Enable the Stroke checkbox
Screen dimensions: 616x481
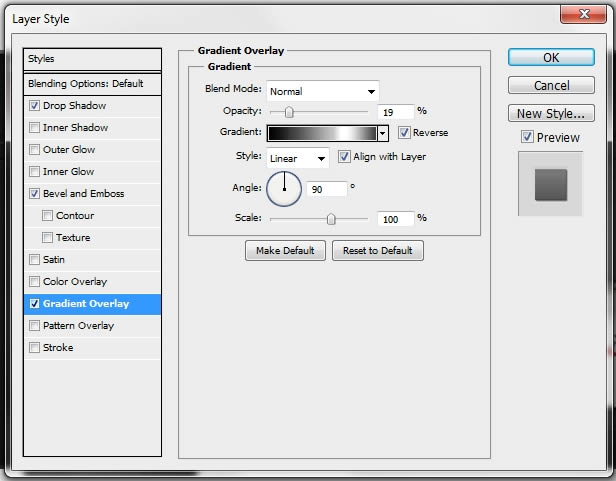point(35,347)
